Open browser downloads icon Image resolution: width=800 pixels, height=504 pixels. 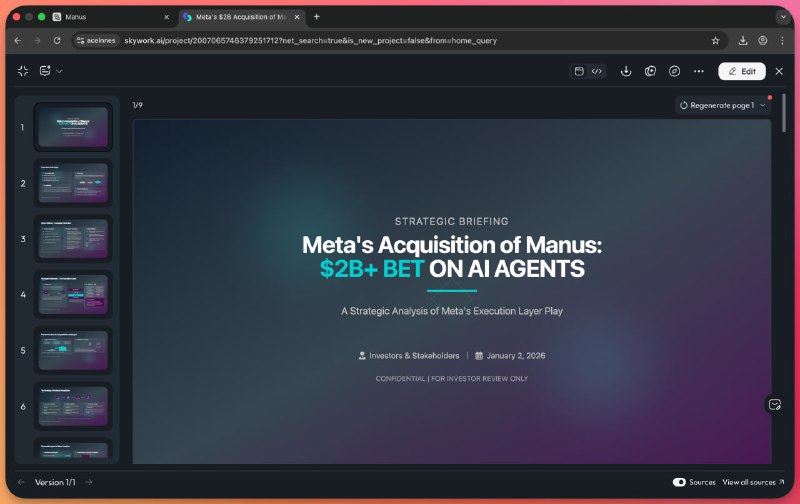[743, 40]
